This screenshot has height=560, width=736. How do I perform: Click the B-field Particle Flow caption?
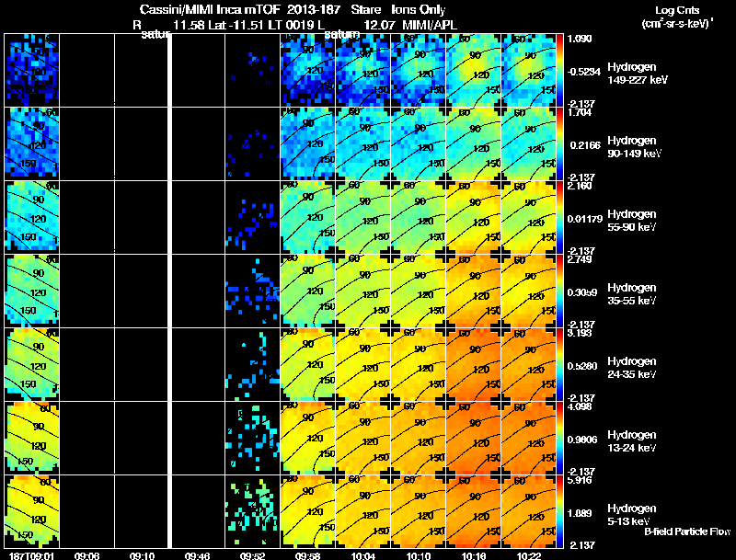(687, 531)
